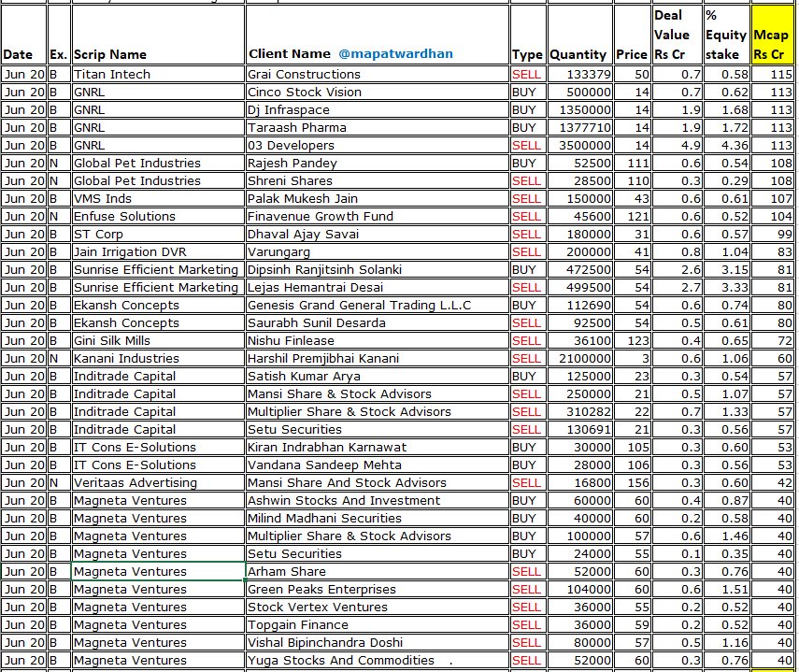The width and height of the screenshot is (799, 672).
Task: Select the 'Quantity' column header
Action: pyautogui.click(x=580, y=35)
